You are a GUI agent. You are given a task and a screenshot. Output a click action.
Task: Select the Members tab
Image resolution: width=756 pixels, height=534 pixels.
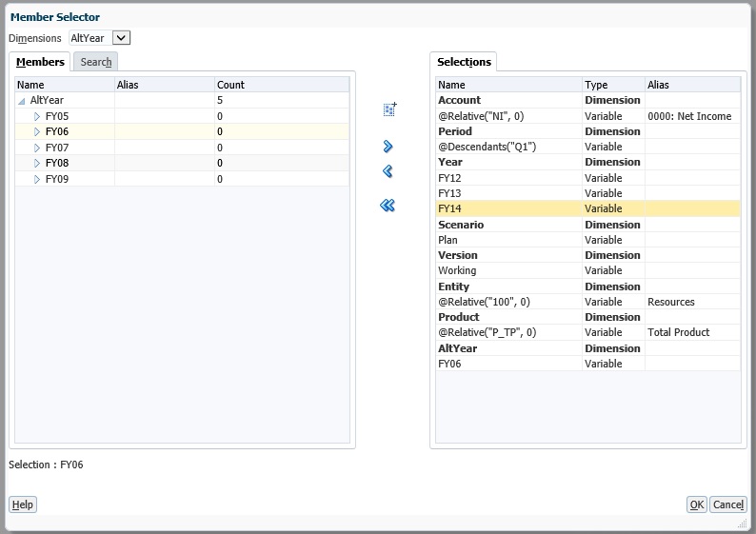tap(41, 62)
